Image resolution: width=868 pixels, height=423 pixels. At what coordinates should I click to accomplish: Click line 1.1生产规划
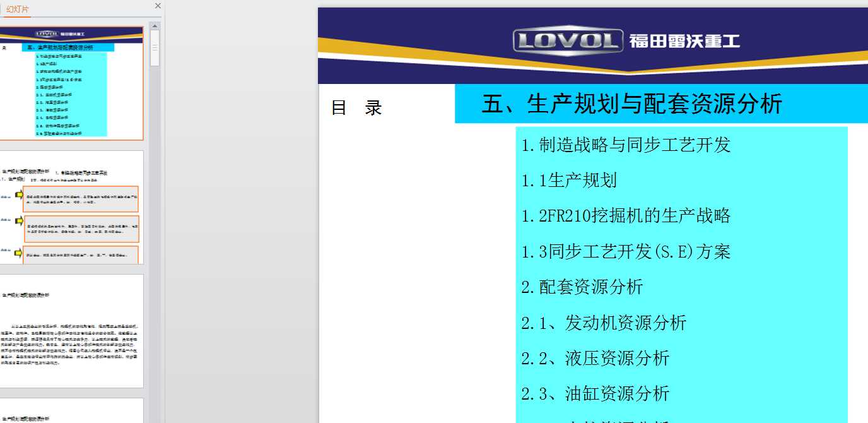(569, 181)
